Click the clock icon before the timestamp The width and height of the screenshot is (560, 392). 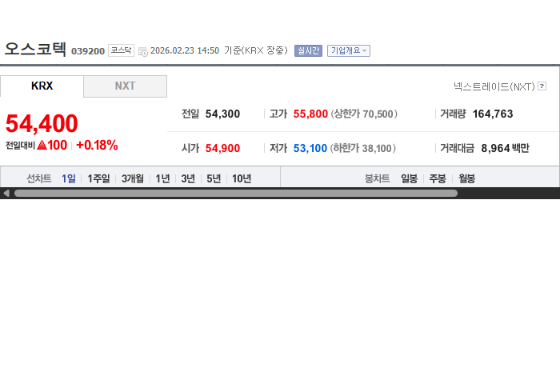click(x=143, y=51)
